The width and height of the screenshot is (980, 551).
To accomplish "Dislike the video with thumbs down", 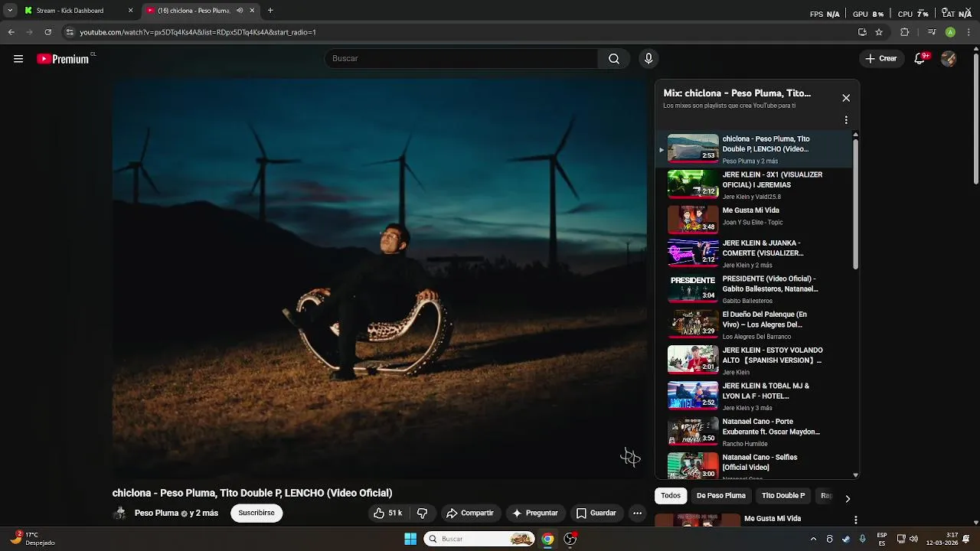I will click(422, 514).
